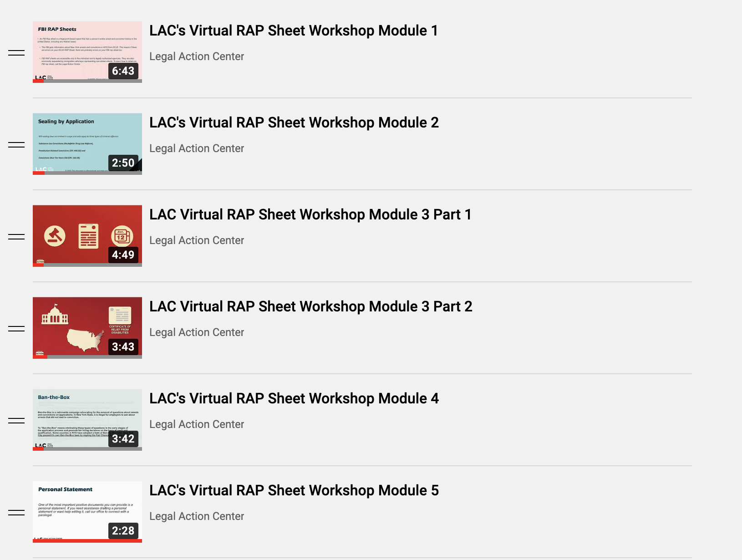Open Workshop Module 5 video title
The width and height of the screenshot is (742, 560).
294,490
